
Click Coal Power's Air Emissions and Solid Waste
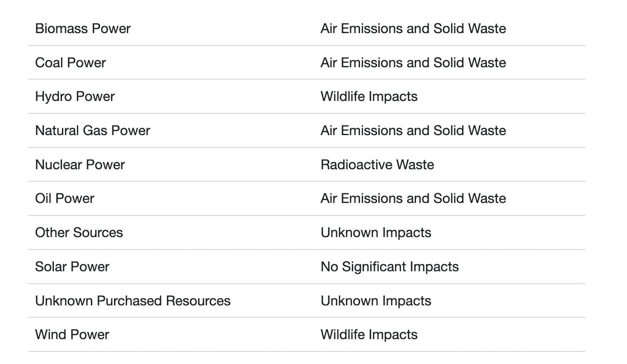(x=413, y=63)
